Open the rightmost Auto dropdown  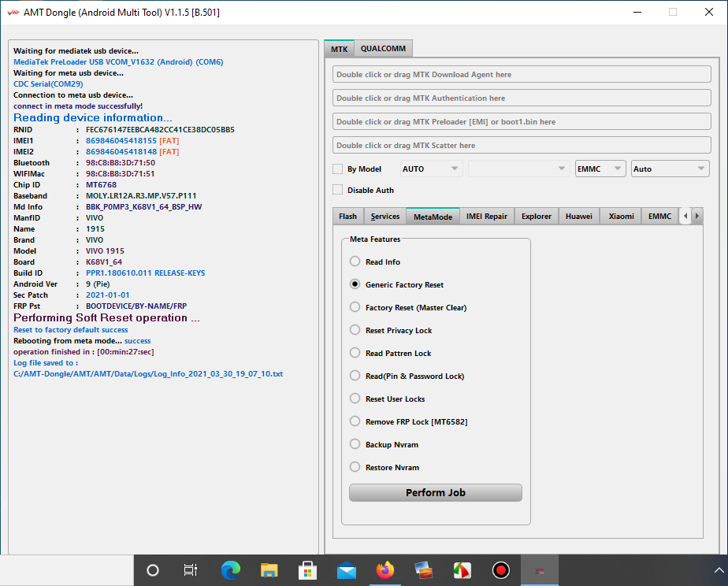pyautogui.click(x=670, y=169)
